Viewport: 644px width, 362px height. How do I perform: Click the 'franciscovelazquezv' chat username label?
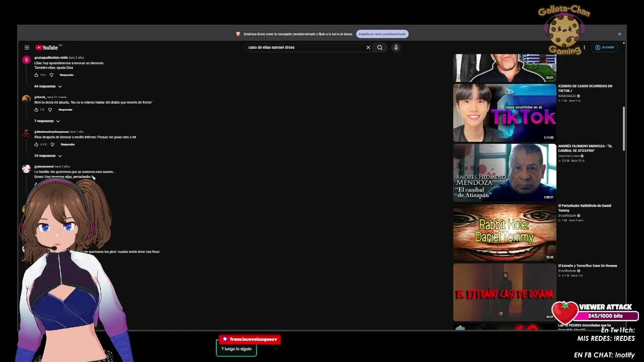tap(250, 339)
